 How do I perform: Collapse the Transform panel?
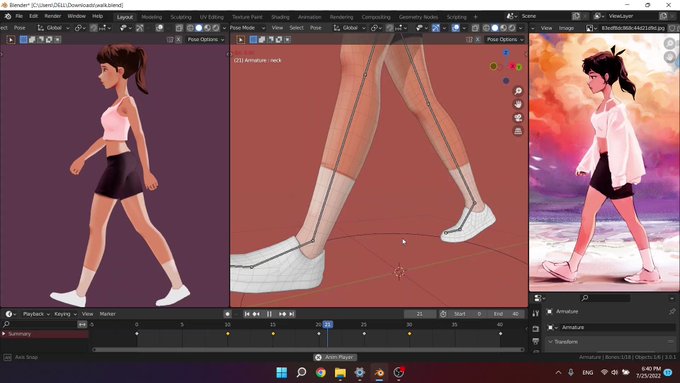(550, 342)
